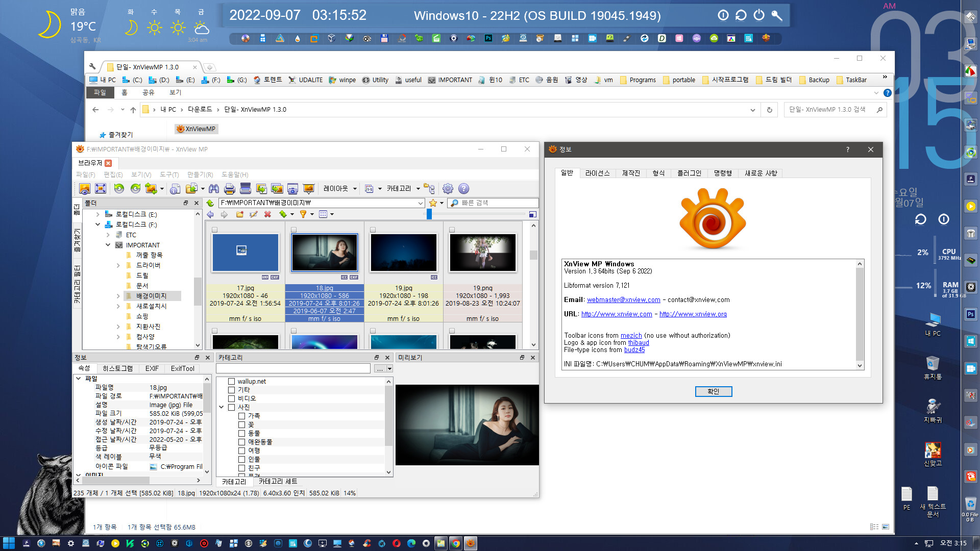The image size is (980, 551).
Task: Open the viewer mode icon in XnView toolbar
Action: point(85,189)
